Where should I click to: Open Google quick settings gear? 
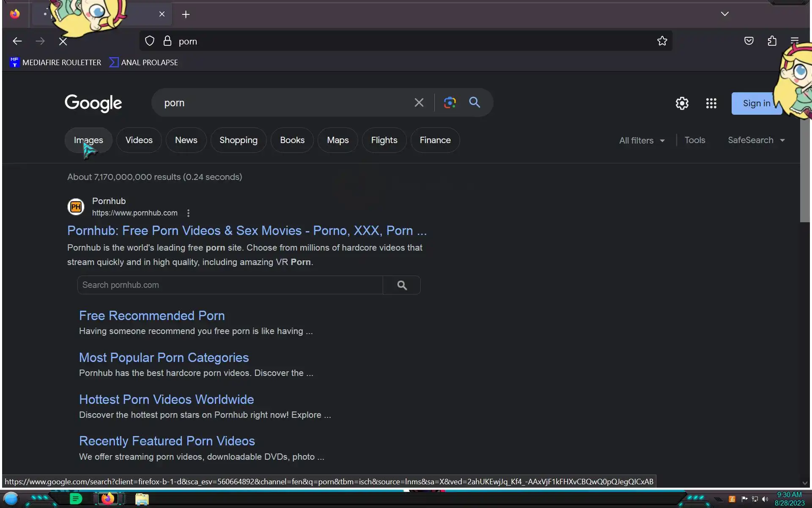pos(682,103)
